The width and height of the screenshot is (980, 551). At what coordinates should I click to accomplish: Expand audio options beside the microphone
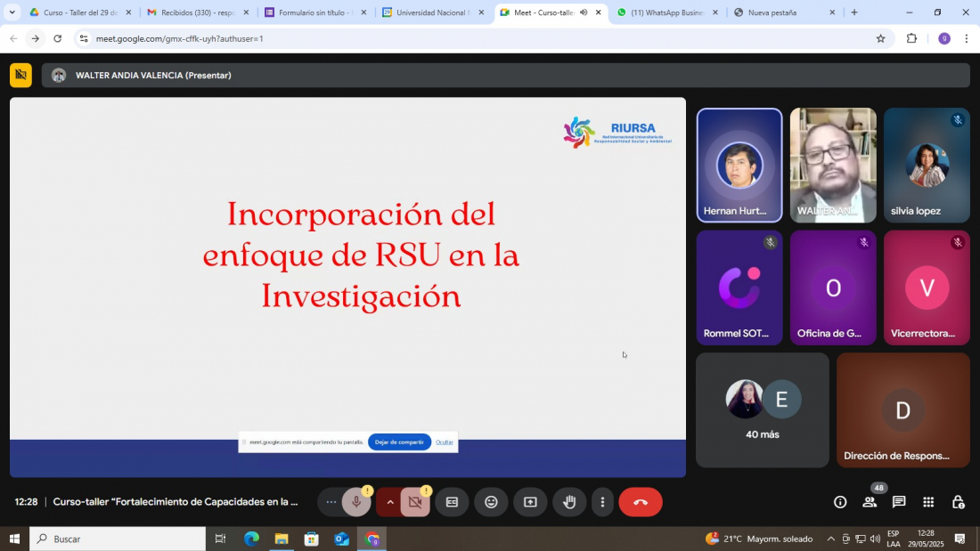click(331, 502)
